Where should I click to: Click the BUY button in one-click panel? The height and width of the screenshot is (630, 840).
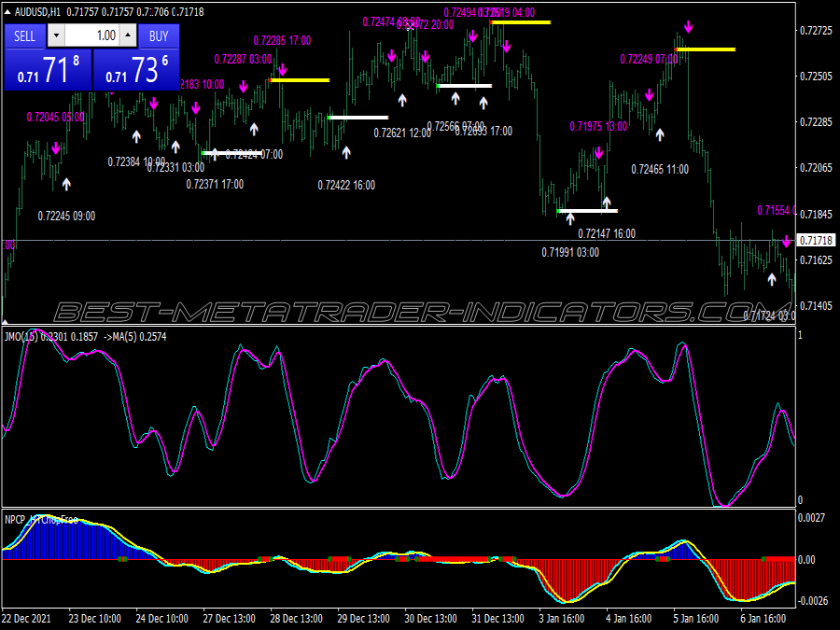[159, 36]
